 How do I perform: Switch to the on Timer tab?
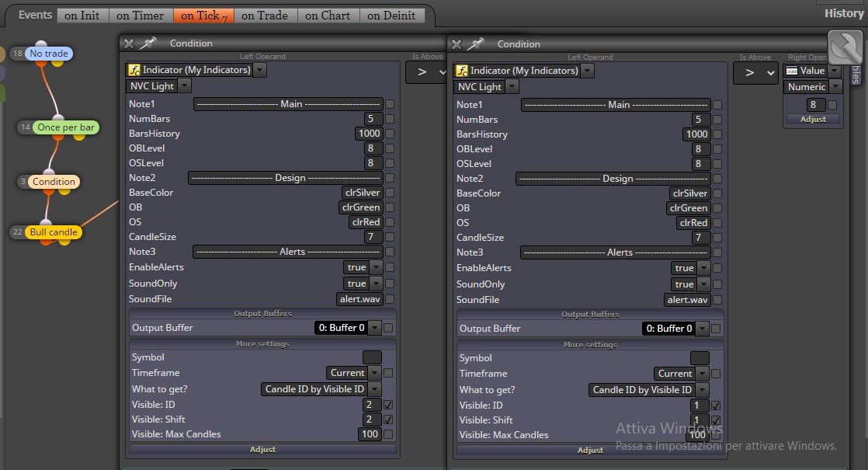141,16
